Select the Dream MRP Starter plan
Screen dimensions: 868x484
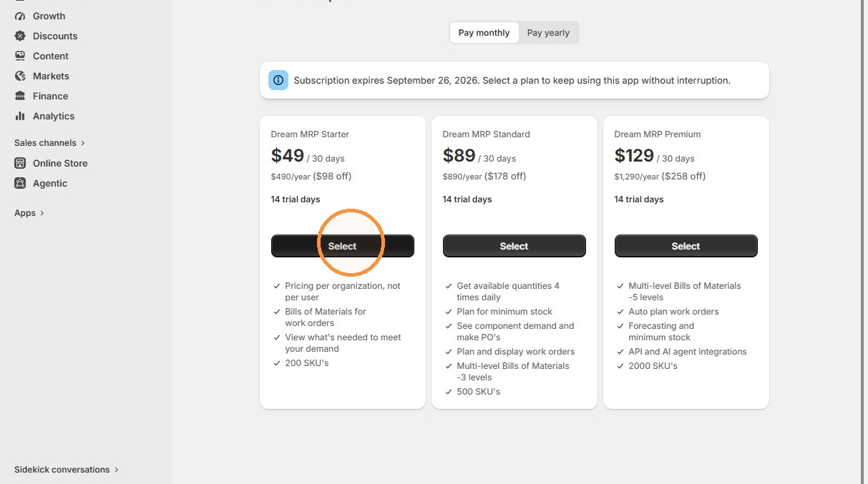pos(343,246)
